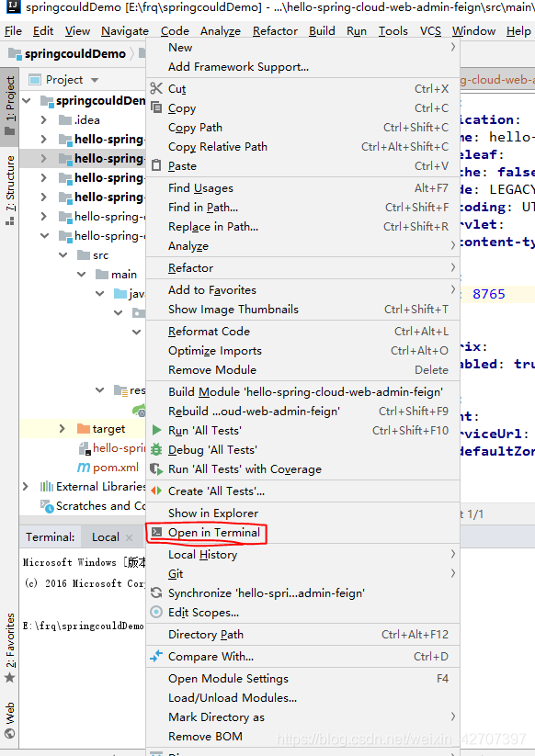Select Remove Module

302,370
